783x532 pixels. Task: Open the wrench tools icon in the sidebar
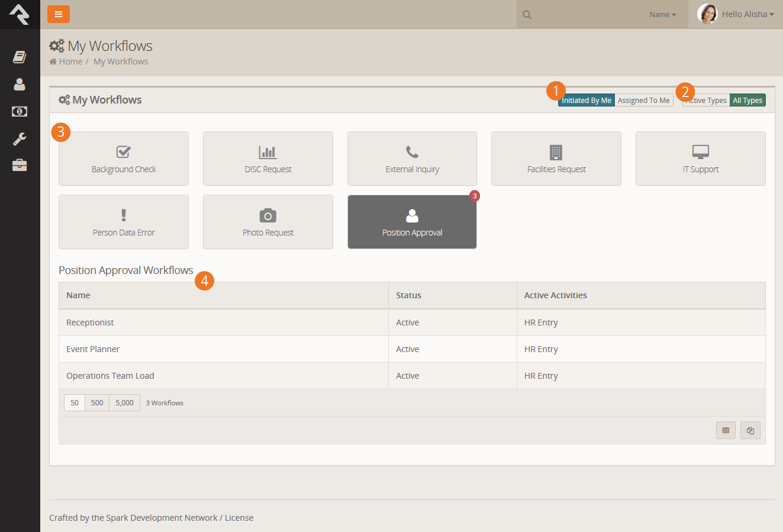point(20,139)
